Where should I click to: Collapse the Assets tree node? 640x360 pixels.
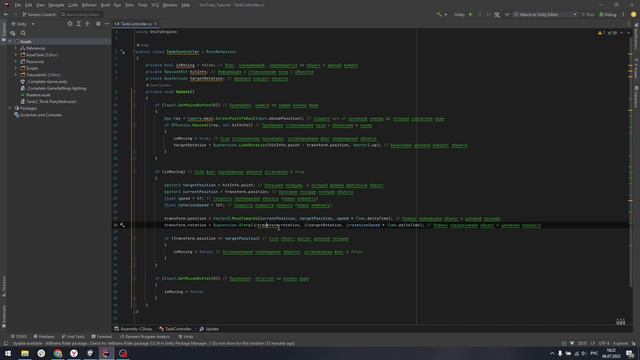[x=10, y=42]
